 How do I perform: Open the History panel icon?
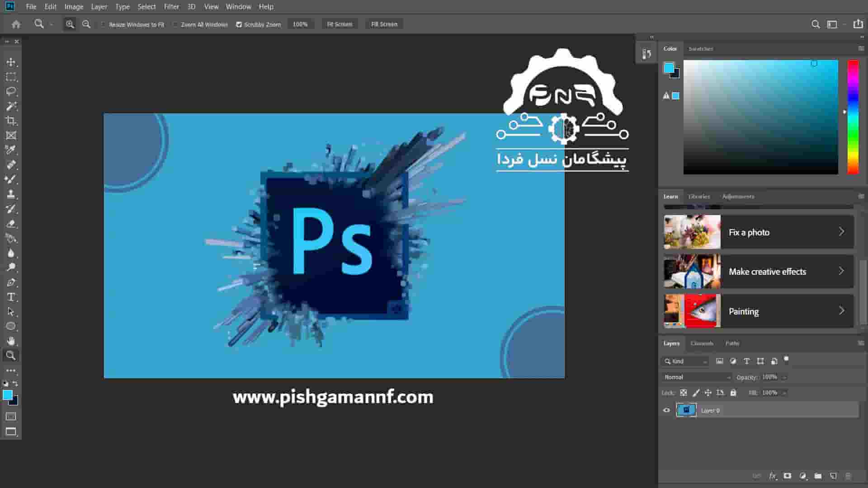click(x=646, y=54)
